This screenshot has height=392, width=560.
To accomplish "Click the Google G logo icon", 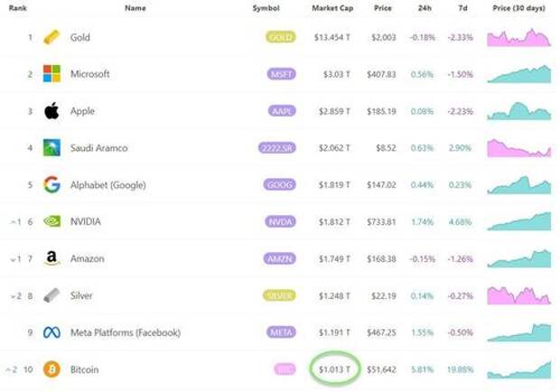I will [x=52, y=185].
